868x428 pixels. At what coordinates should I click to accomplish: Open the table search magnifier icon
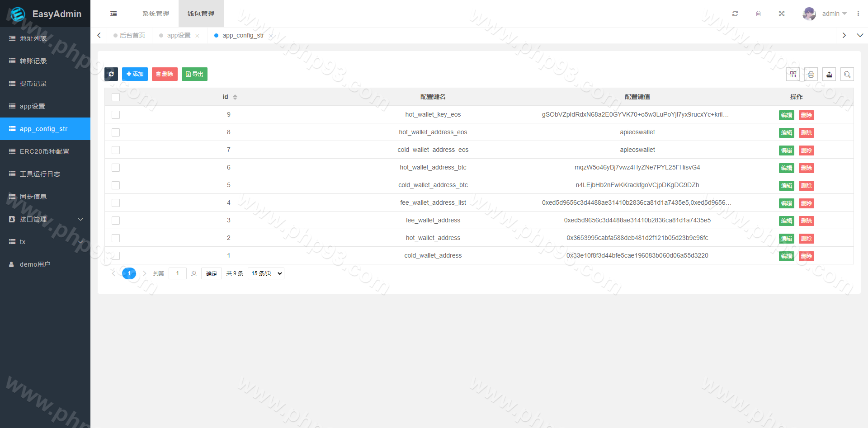pos(847,75)
